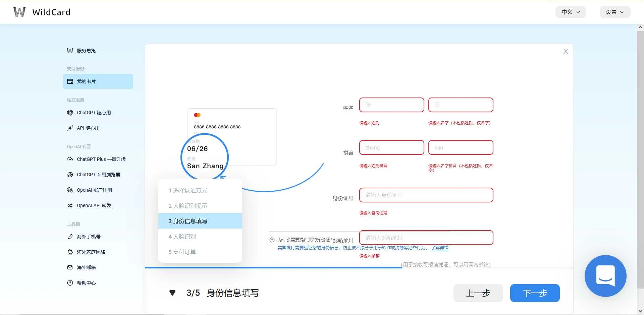The width and height of the screenshot is (644, 315).
Task: Open the chat support bubble
Action: (605, 276)
